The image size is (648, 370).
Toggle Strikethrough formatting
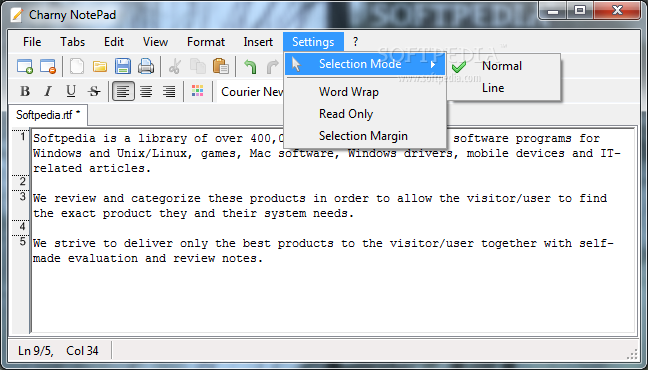click(x=94, y=91)
